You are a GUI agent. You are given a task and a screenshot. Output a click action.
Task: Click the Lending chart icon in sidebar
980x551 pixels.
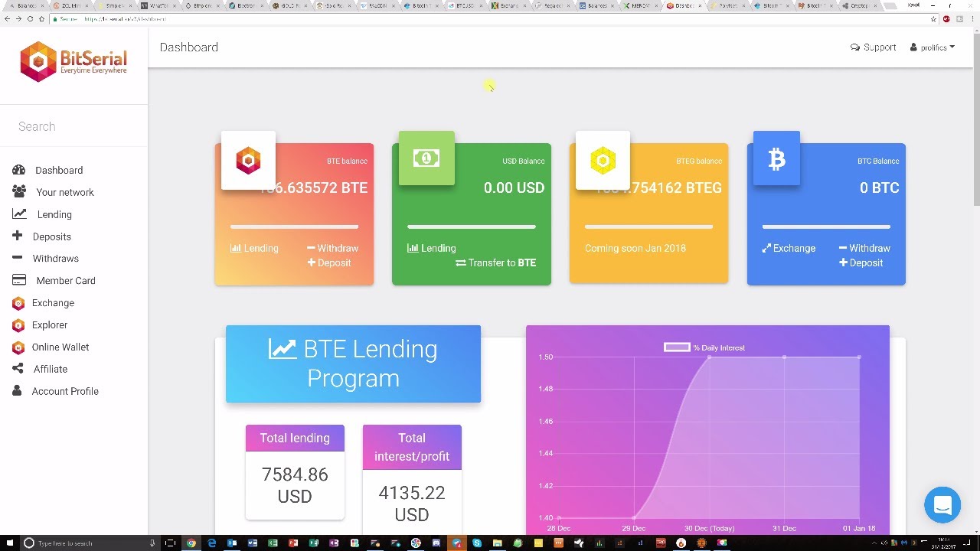19,214
